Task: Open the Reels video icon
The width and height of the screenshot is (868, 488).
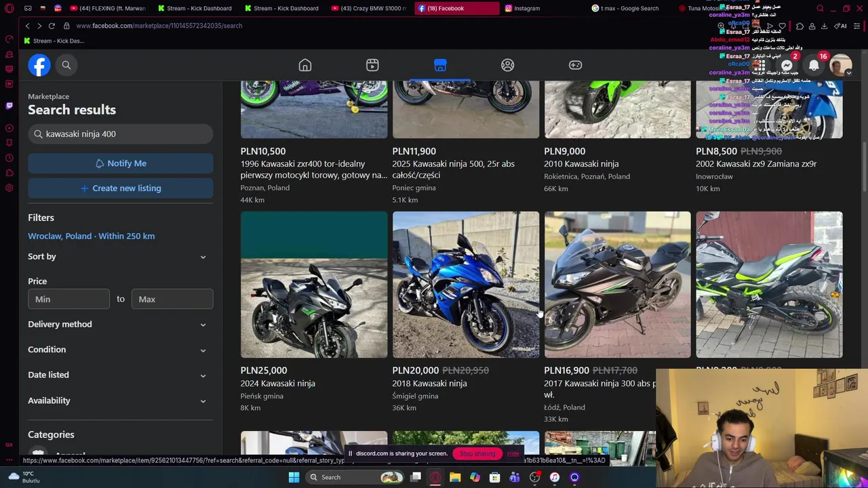Action: tap(372, 65)
